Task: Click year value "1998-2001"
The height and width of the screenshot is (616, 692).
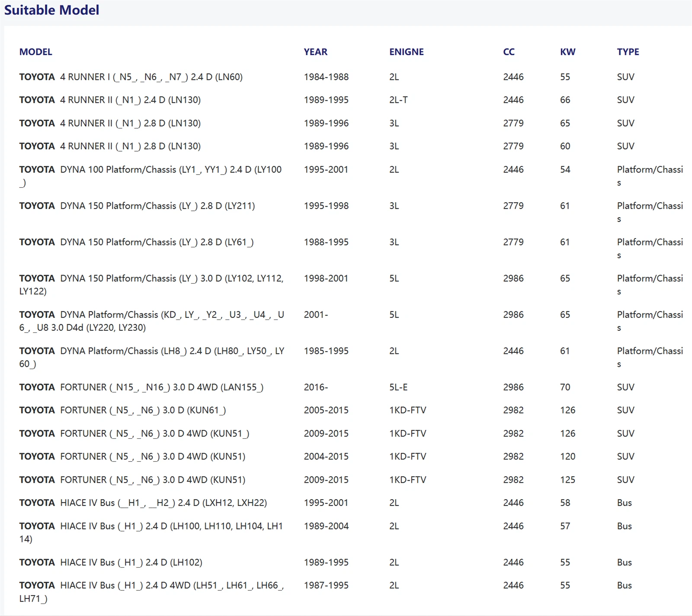Action: pyautogui.click(x=326, y=278)
